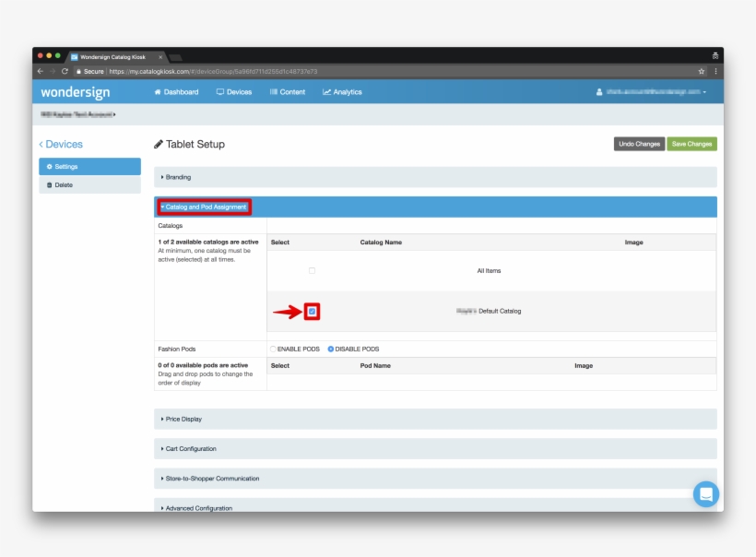Open the Analytics menu item
This screenshot has width=756, height=557.
pyautogui.click(x=342, y=92)
